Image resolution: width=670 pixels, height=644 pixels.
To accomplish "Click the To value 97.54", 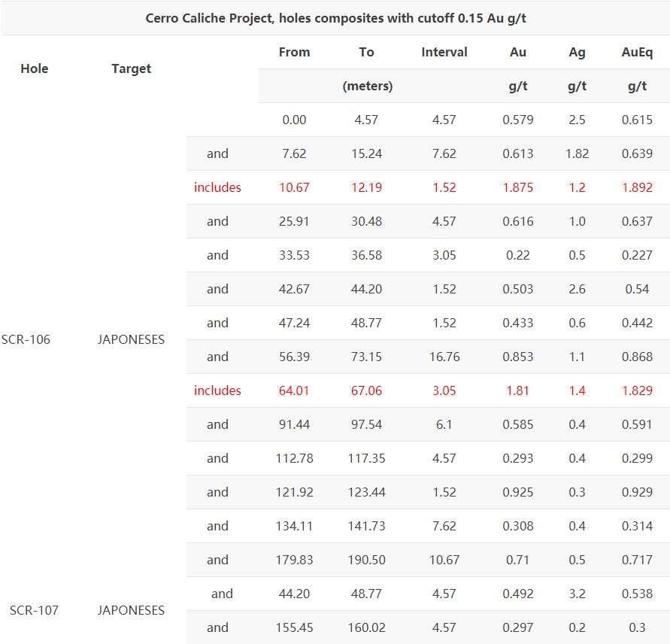I will (366, 424).
